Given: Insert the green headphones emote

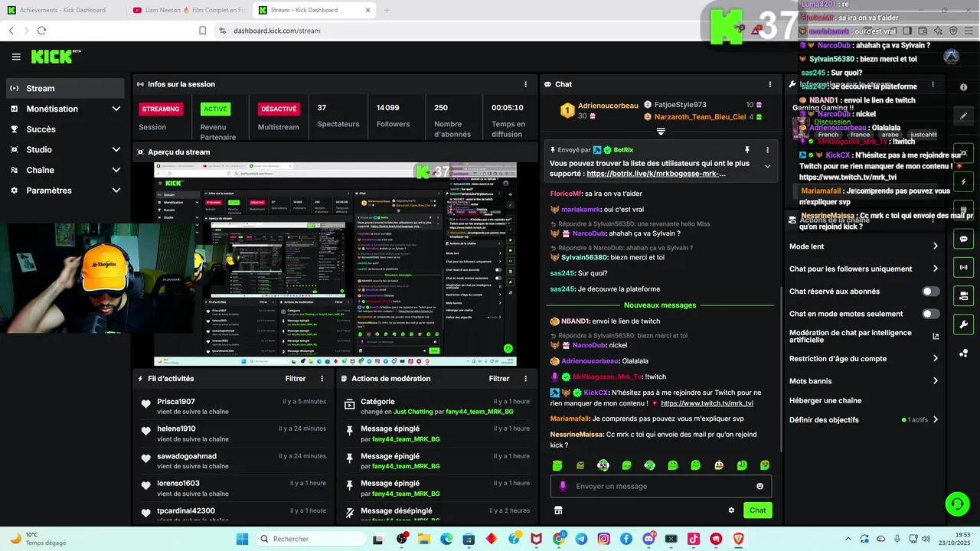Looking at the screenshot, I should pyautogui.click(x=649, y=465).
